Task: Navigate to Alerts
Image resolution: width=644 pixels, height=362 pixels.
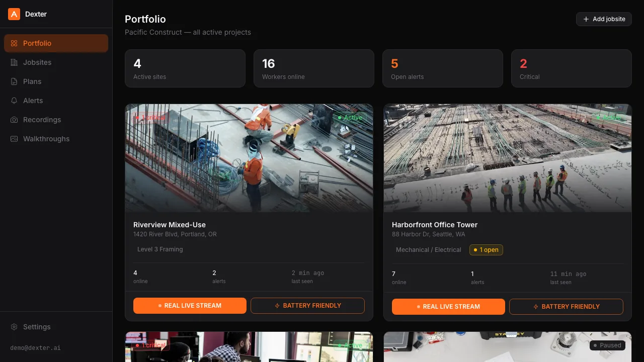Action: click(56, 101)
